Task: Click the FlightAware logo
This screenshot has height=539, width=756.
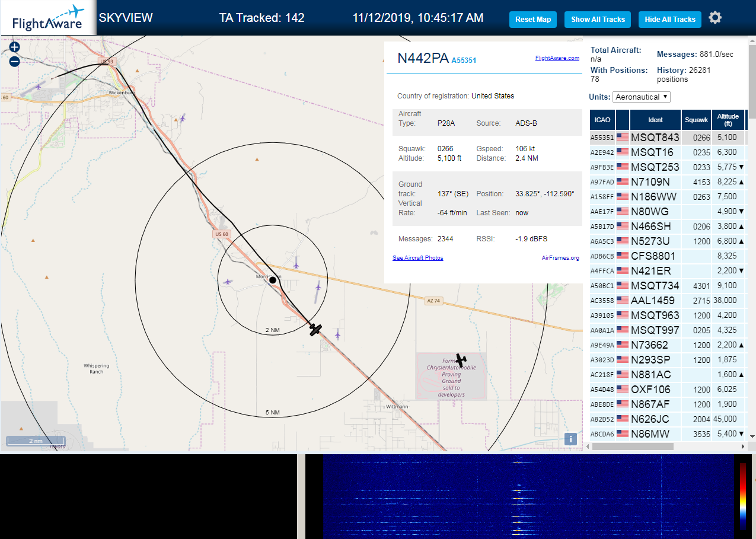Action: click(x=48, y=18)
